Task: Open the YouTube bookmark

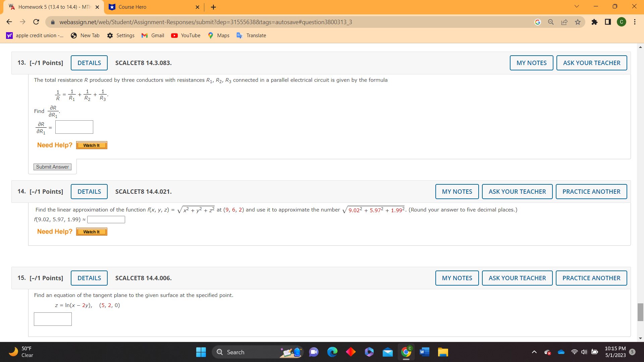Action: (186, 36)
